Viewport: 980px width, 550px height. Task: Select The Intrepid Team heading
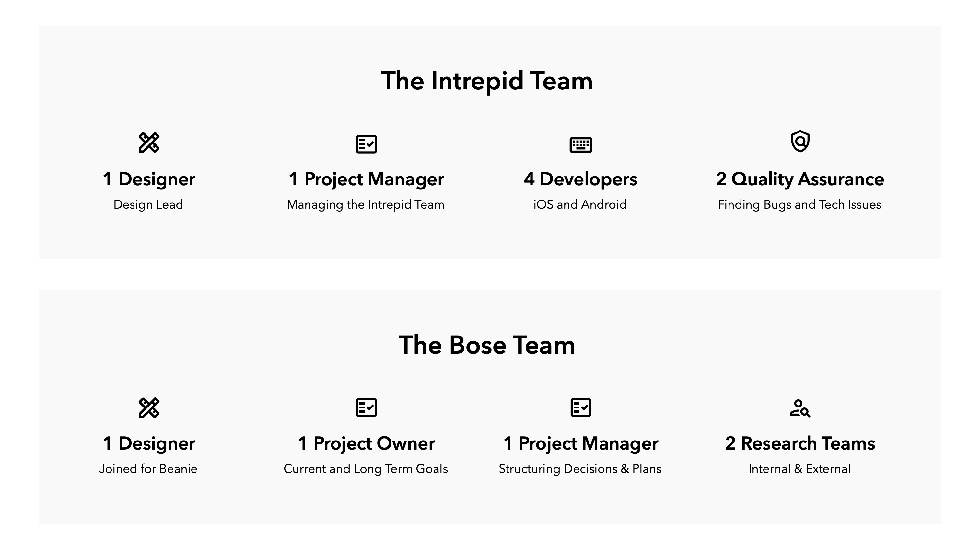[487, 81]
